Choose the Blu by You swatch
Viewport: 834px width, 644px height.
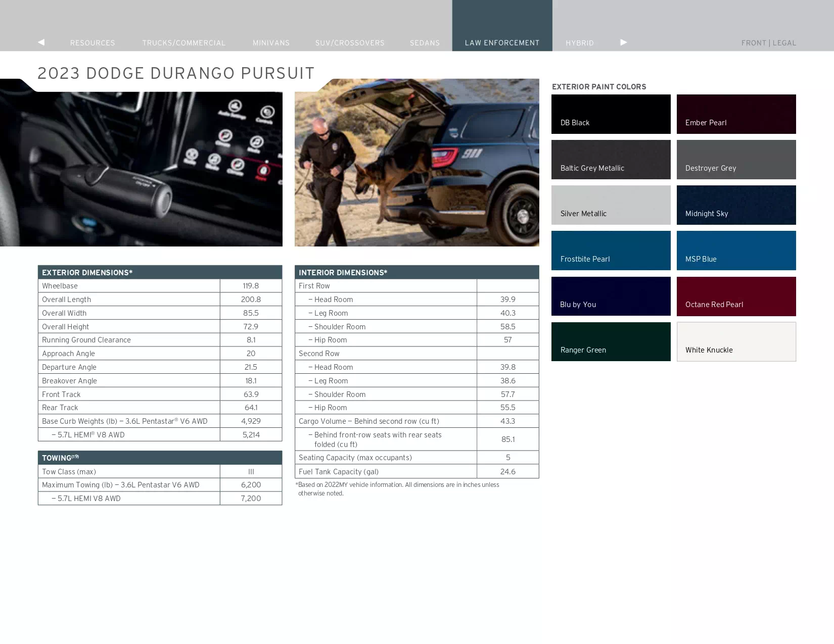tap(611, 296)
